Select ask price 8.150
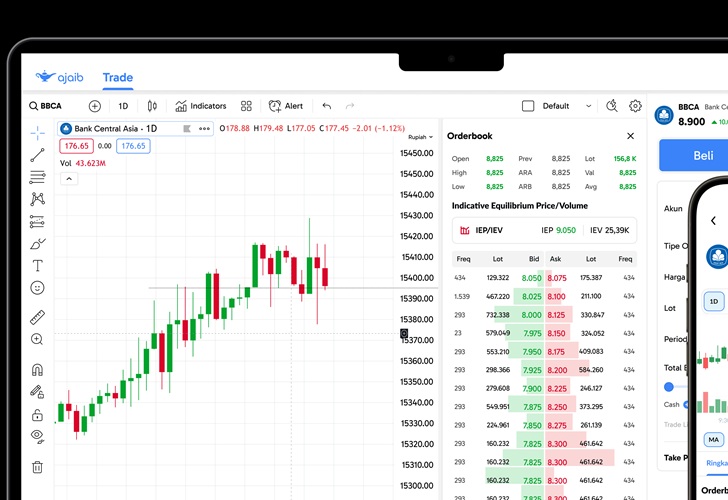728x500 pixels. [556, 333]
